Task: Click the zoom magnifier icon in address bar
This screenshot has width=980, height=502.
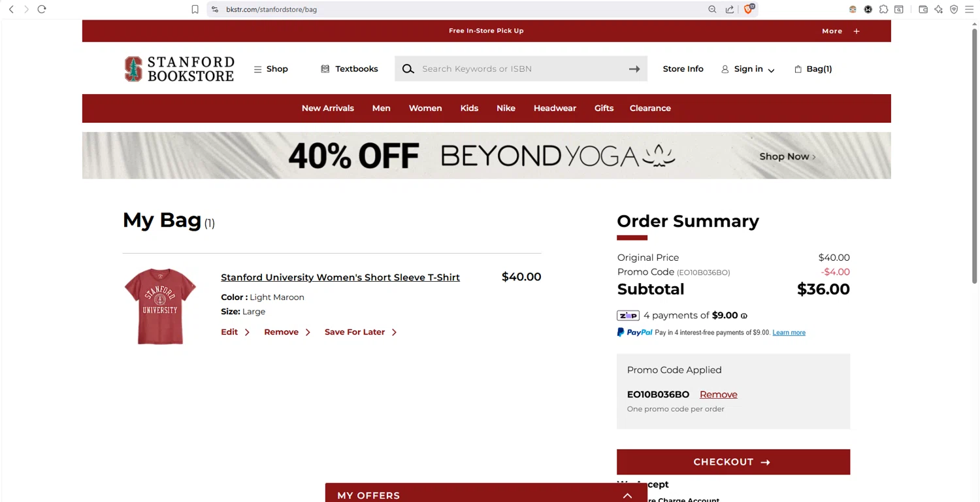Action: click(x=712, y=9)
